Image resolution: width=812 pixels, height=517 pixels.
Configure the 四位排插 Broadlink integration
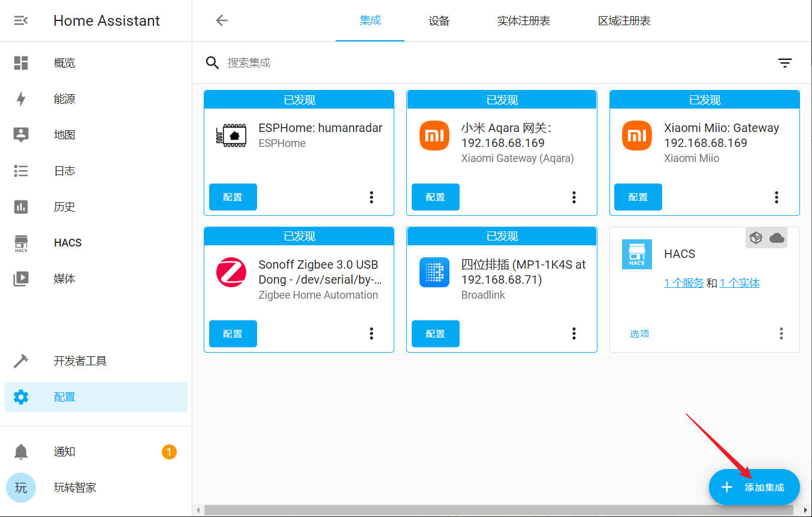click(x=436, y=333)
